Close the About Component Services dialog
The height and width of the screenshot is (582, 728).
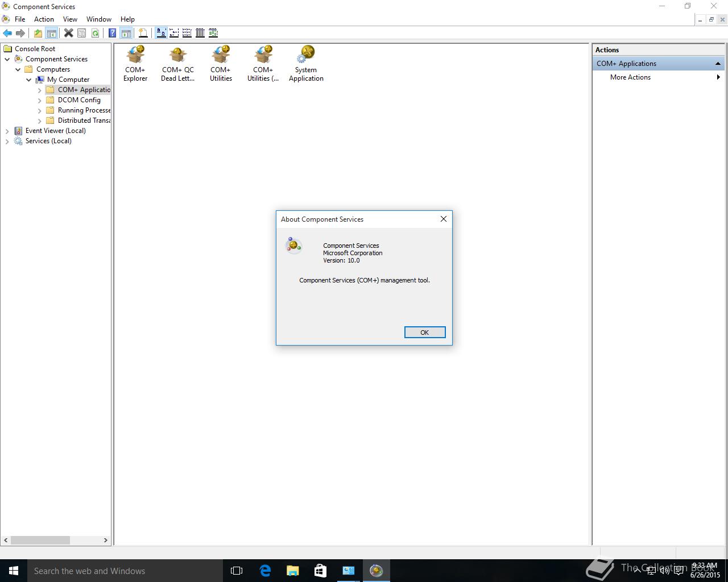[444, 219]
